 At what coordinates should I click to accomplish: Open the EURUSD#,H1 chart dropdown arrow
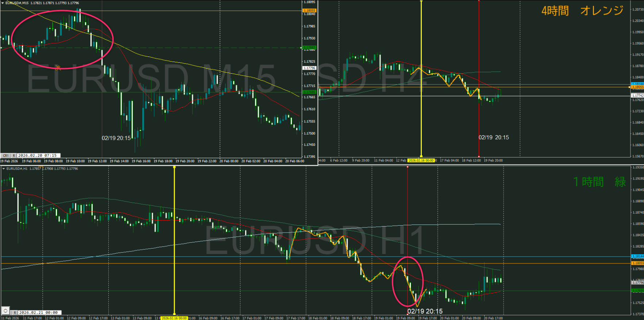click(x=4, y=169)
